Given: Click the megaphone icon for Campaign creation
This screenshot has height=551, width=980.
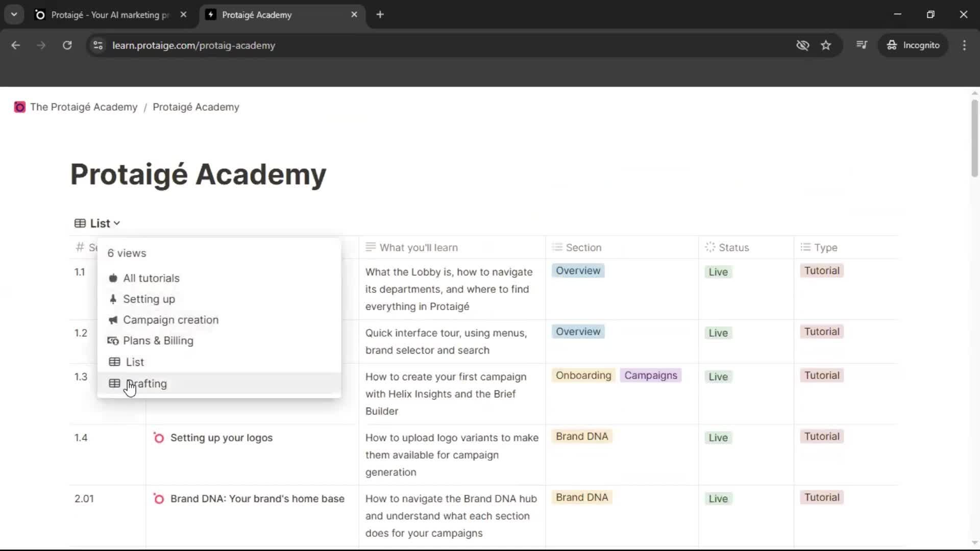Looking at the screenshot, I should pos(113,320).
